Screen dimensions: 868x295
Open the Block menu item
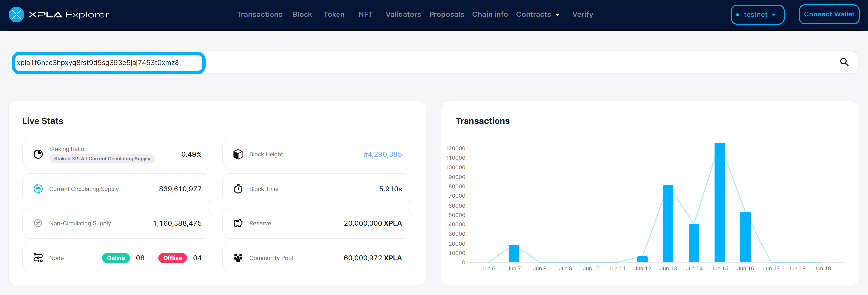point(302,15)
